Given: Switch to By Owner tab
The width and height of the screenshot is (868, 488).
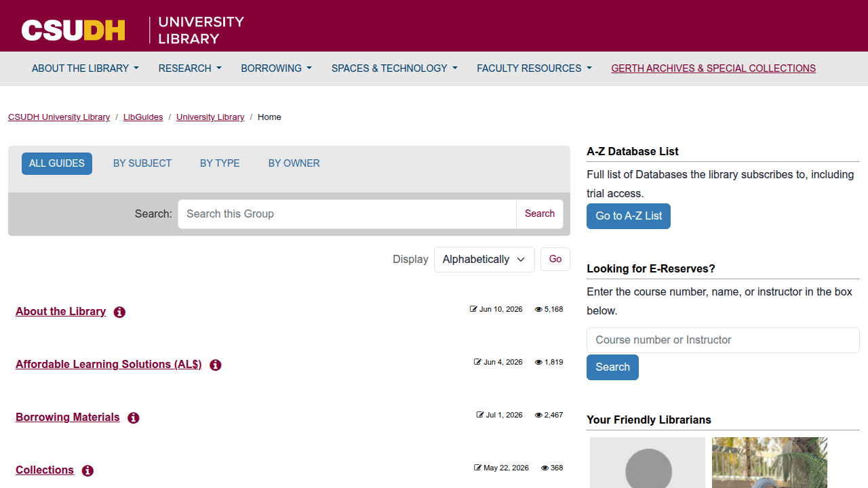Looking at the screenshot, I should pos(294,163).
